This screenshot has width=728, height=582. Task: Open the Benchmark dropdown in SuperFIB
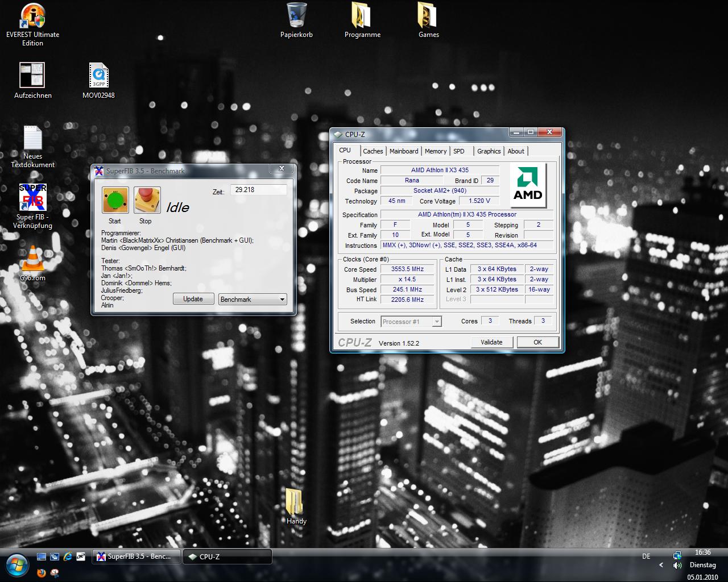pyautogui.click(x=253, y=299)
